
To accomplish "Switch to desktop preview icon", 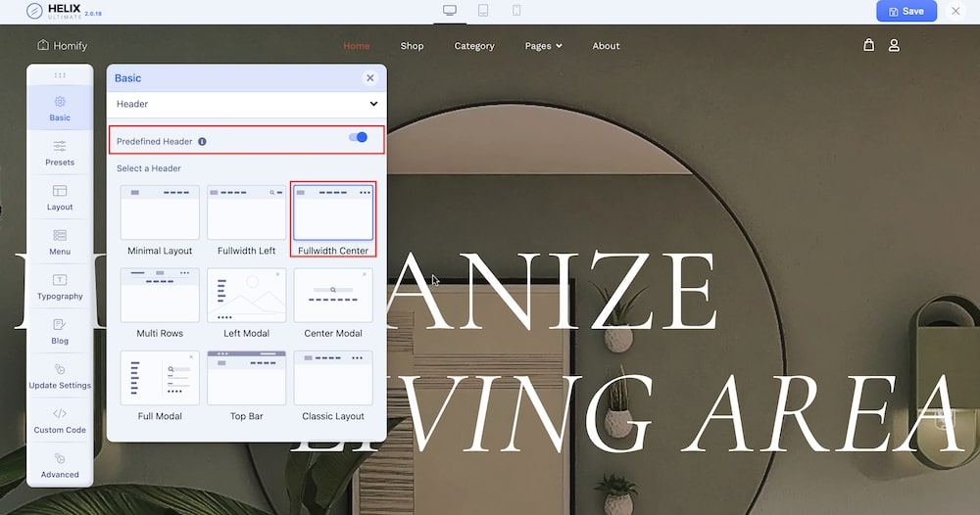I will (x=450, y=11).
